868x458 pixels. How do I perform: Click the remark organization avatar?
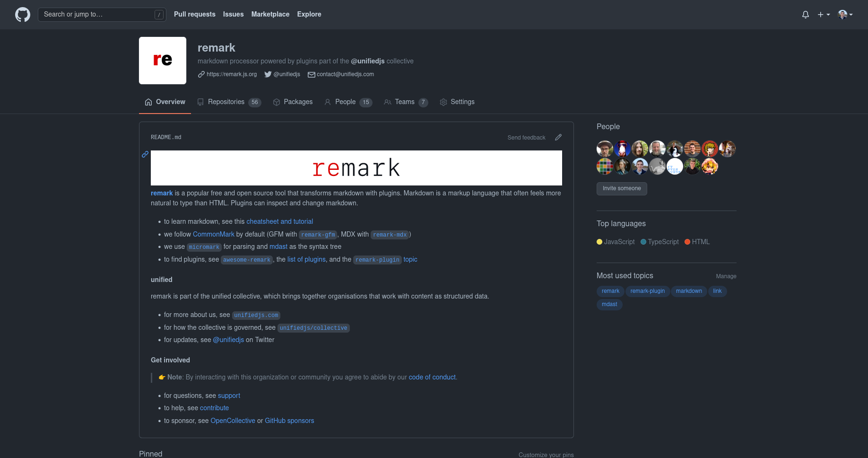163,61
